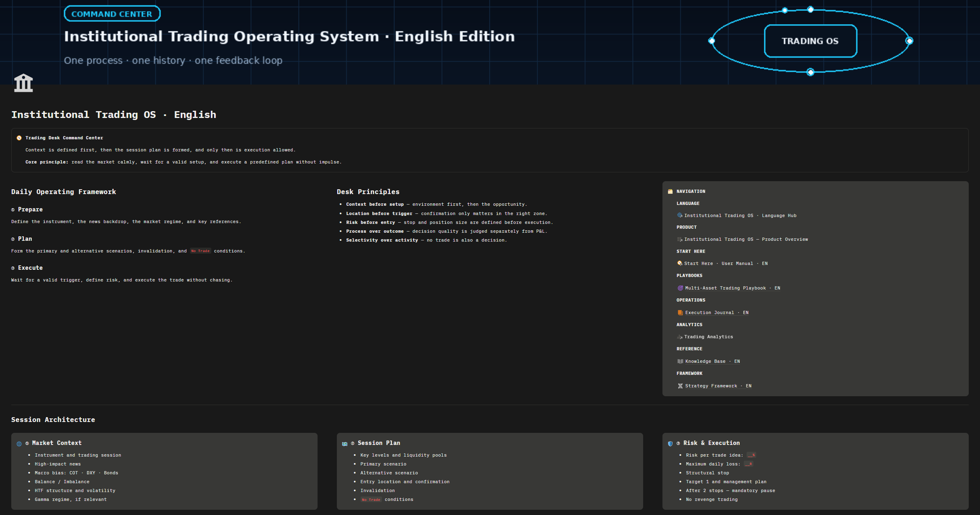The image size is (980, 515).
Task: Click the Session Plan map icon
Action: pyautogui.click(x=345, y=444)
